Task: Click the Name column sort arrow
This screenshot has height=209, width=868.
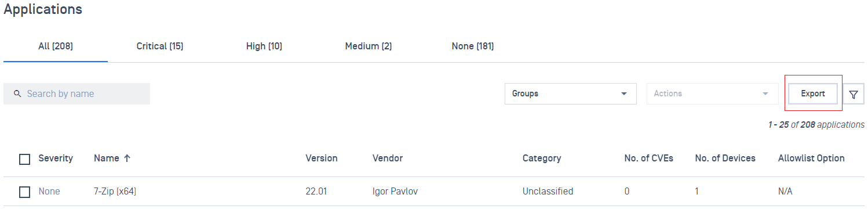Action: (127, 158)
